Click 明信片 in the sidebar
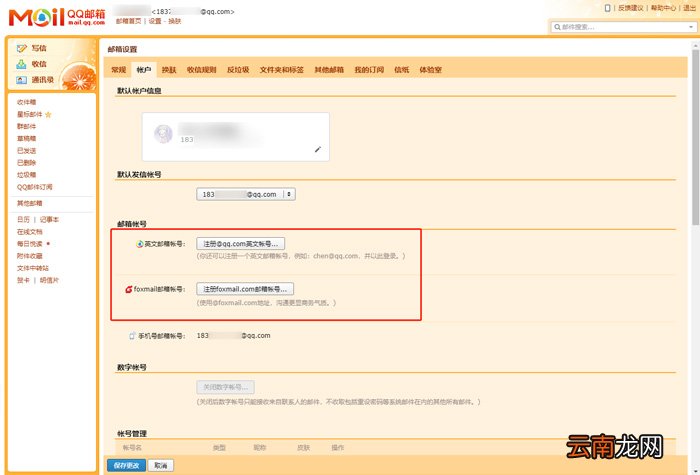The width and height of the screenshot is (700, 475). click(49, 280)
